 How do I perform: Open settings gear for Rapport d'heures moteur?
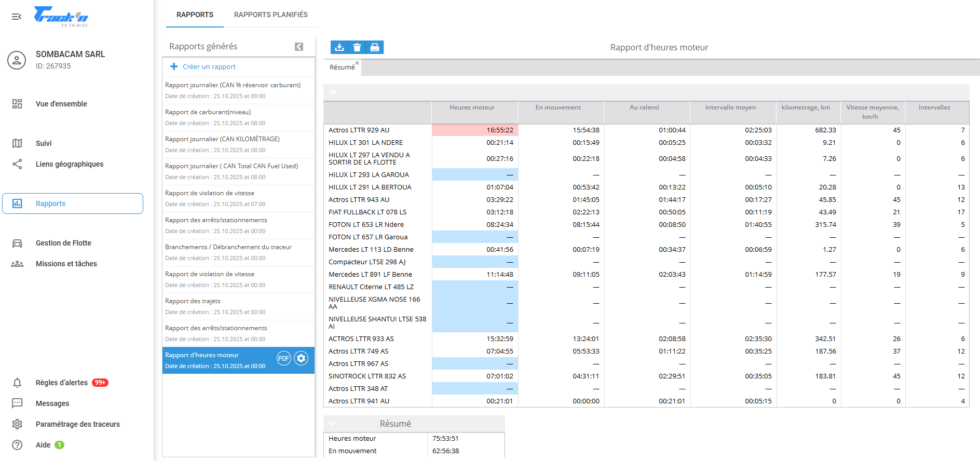coord(301,358)
